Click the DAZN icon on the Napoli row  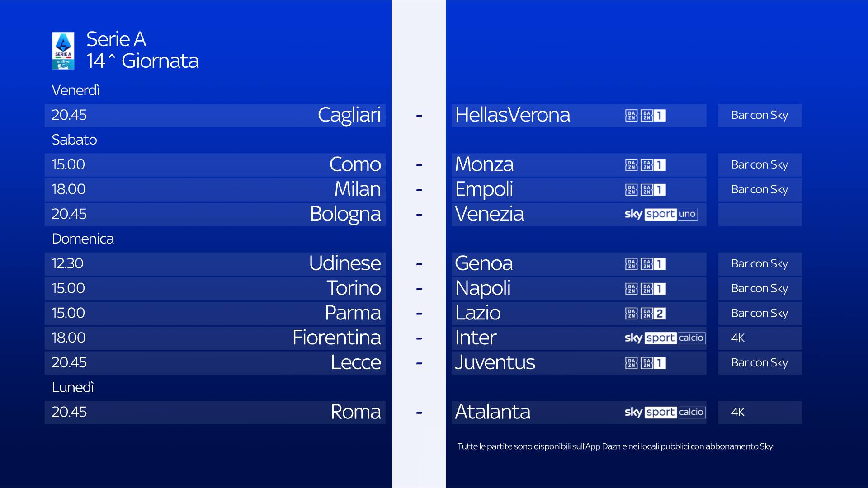click(631, 289)
